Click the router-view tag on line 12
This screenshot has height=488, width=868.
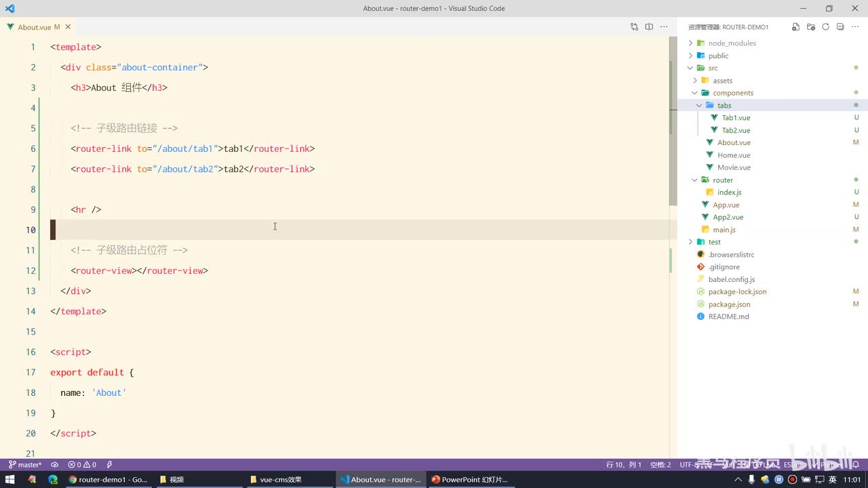pyautogui.click(x=139, y=270)
